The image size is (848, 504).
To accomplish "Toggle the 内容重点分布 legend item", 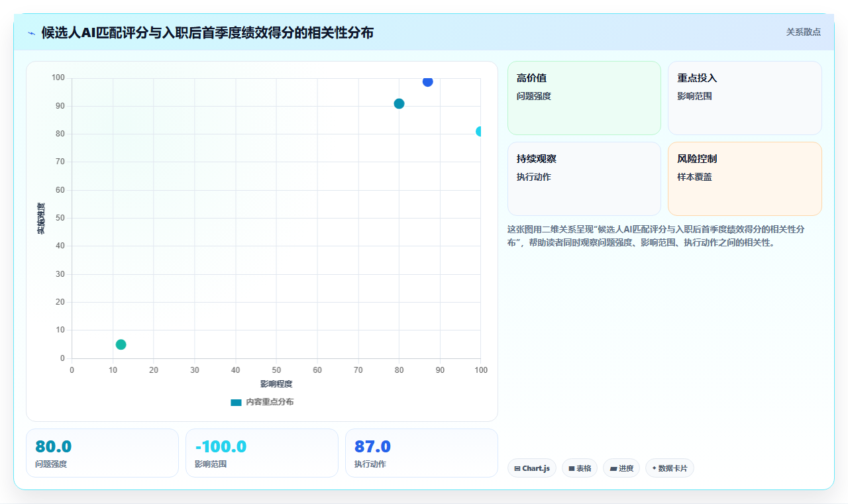I will tap(262, 402).
